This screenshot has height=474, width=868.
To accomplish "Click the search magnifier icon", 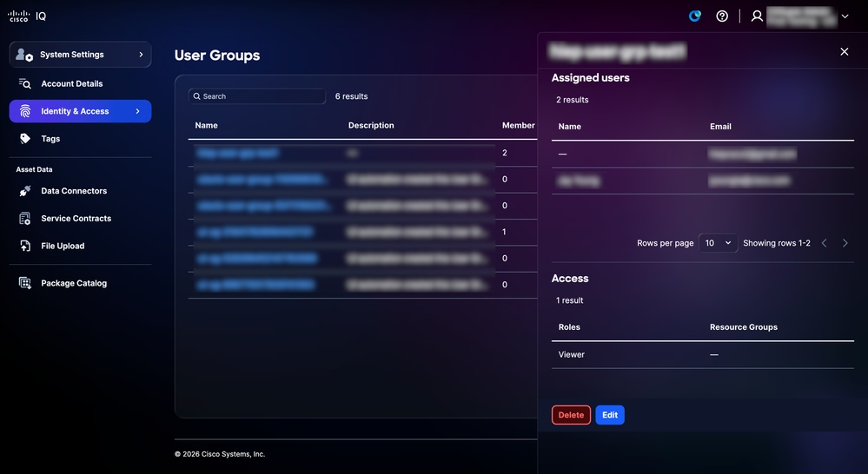I will point(196,96).
